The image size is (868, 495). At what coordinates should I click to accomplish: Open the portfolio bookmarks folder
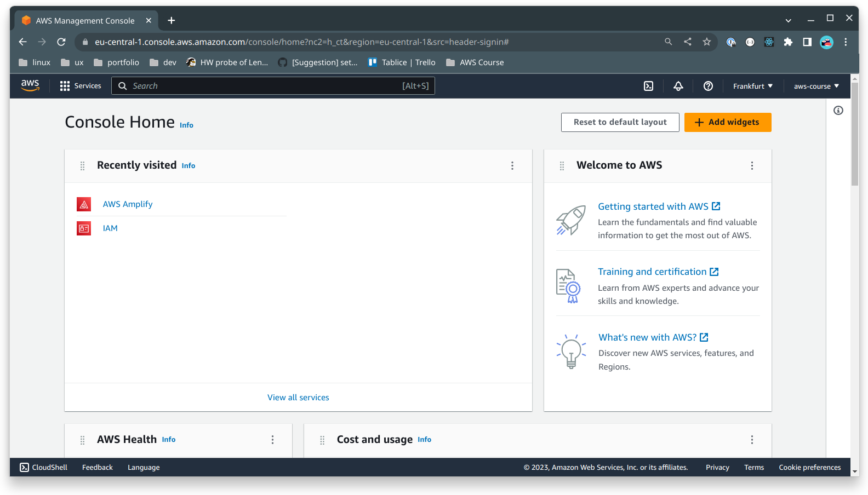click(x=116, y=62)
